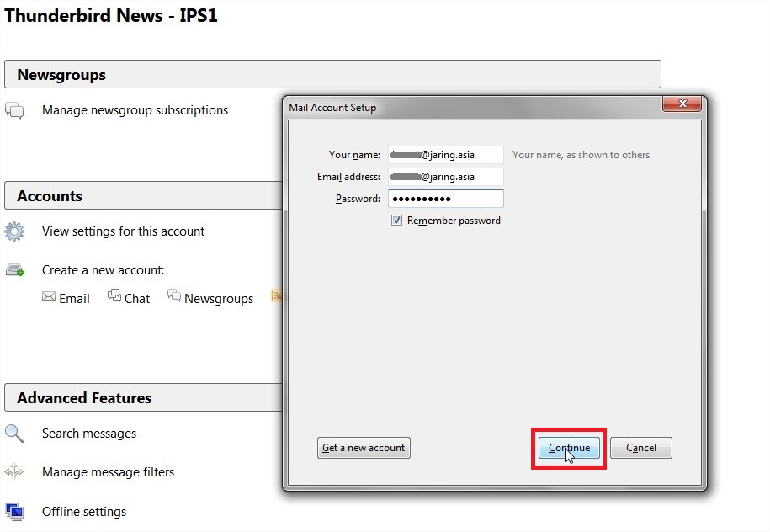Click the Mail Account Setup title text

pyautogui.click(x=332, y=108)
